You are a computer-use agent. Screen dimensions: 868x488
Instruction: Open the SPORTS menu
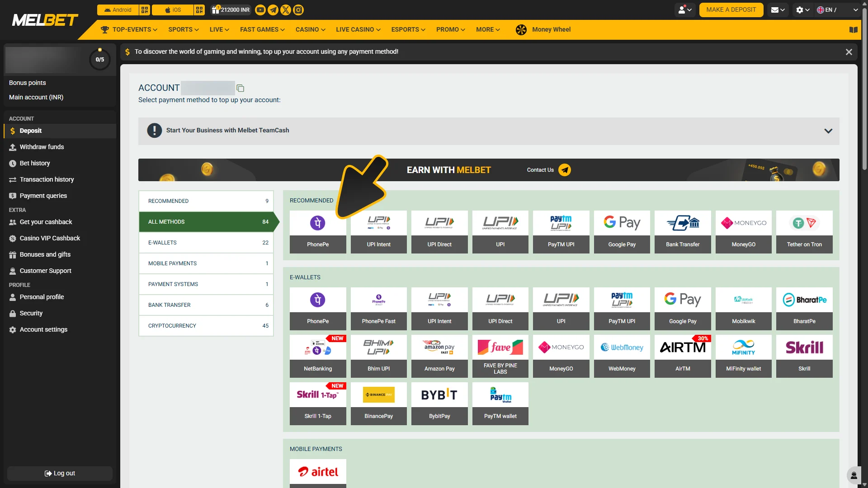click(184, 30)
